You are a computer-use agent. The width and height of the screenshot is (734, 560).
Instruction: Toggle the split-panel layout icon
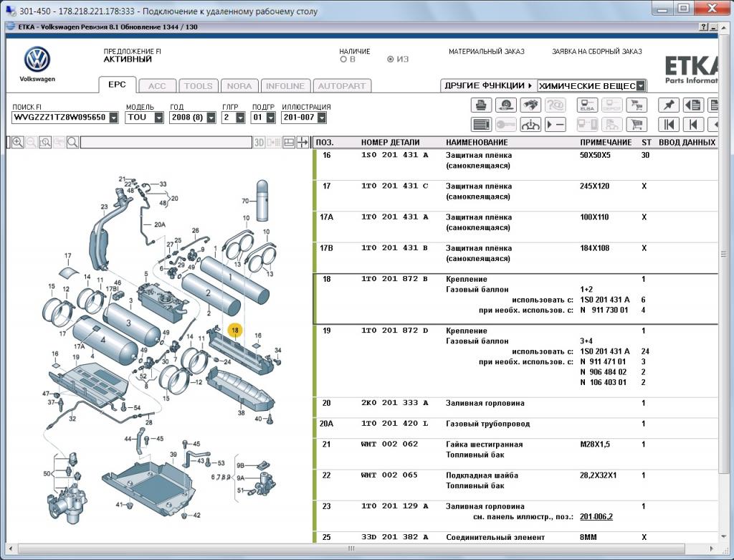pyautogui.click(x=289, y=143)
